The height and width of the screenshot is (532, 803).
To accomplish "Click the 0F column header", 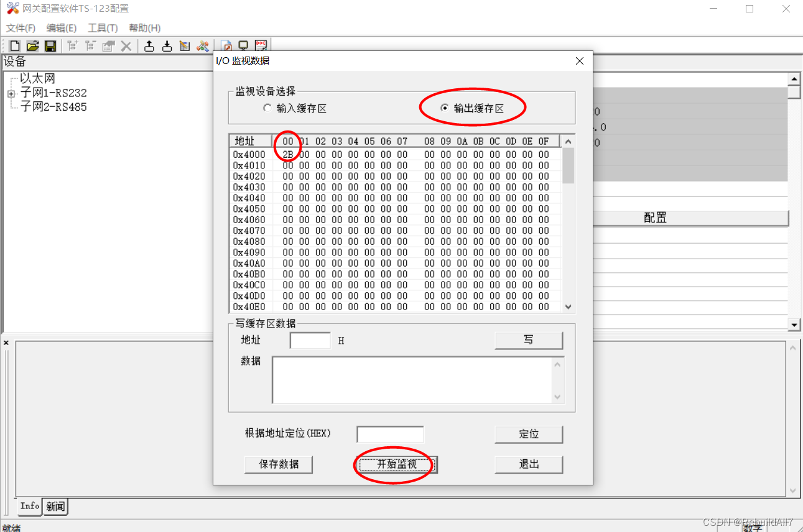I will [x=544, y=141].
